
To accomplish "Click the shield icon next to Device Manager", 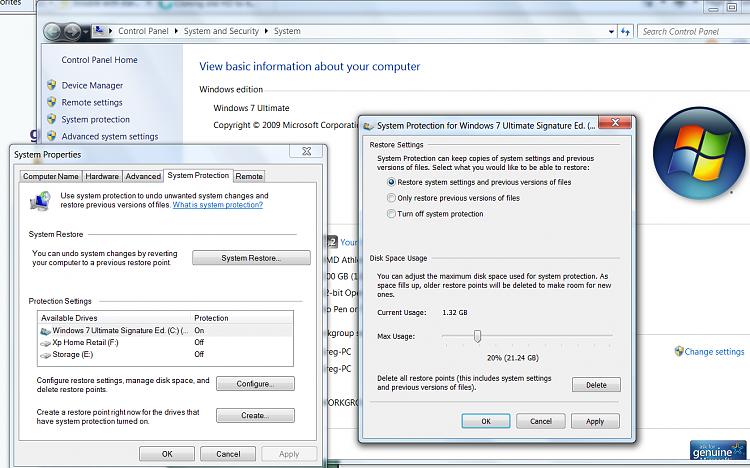I will tap(52, 85).
